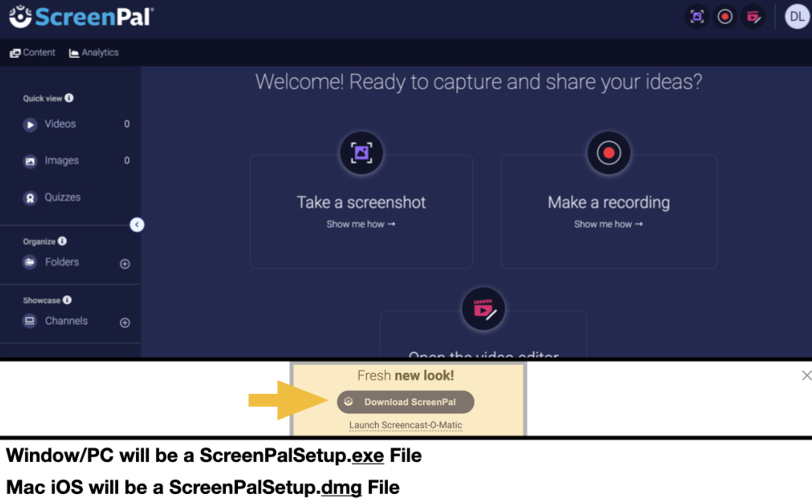Select Quizzes in the Quick view panel
Viewport: 812px width, 504px height.
(x=62, y=197)
